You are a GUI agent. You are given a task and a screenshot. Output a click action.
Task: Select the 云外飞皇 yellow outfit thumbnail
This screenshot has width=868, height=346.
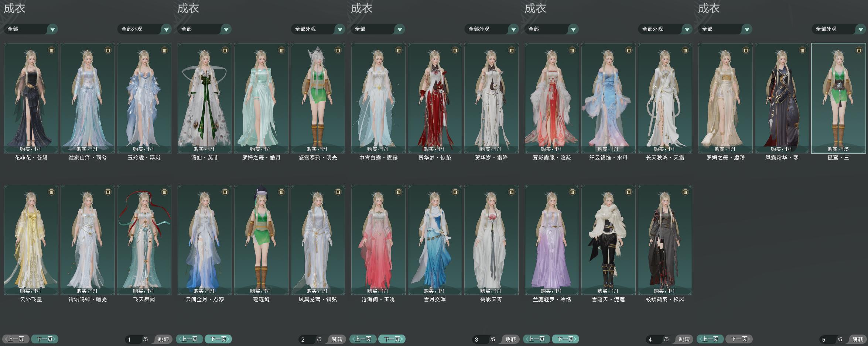tap(31, 240)
